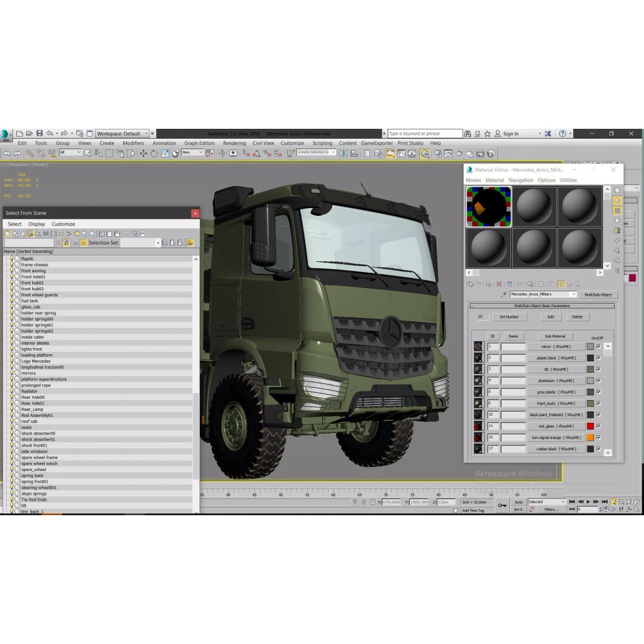This screenshot has width=644, height=644.
Task: Click the Sample Type sphere icon
Action: point(617,190)
